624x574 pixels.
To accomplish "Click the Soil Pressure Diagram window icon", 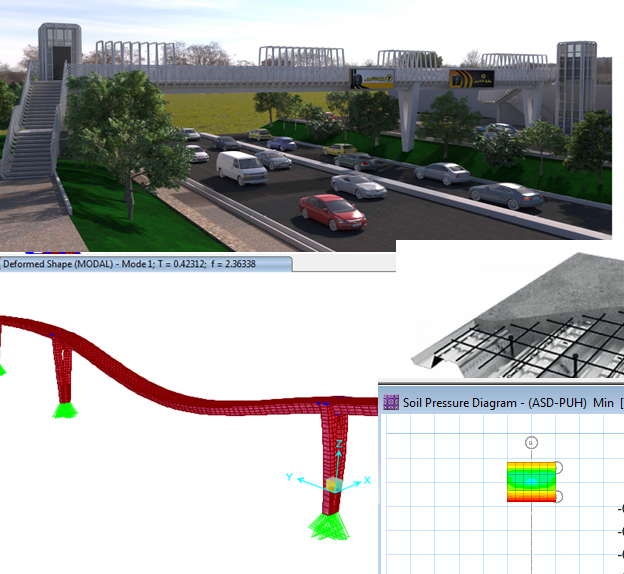I will (x=391, y=403).
